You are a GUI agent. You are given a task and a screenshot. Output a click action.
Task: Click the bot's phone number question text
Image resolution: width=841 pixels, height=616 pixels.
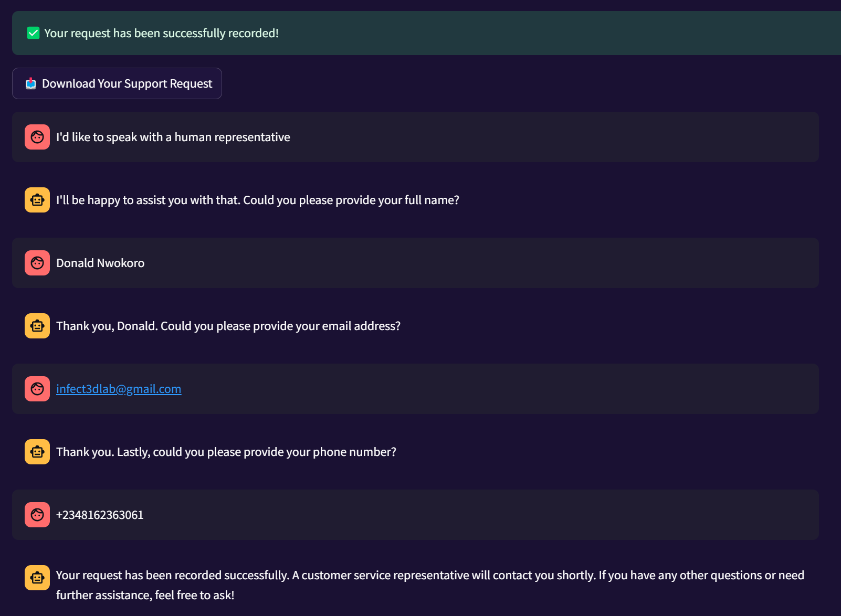(x=226, y=452)
